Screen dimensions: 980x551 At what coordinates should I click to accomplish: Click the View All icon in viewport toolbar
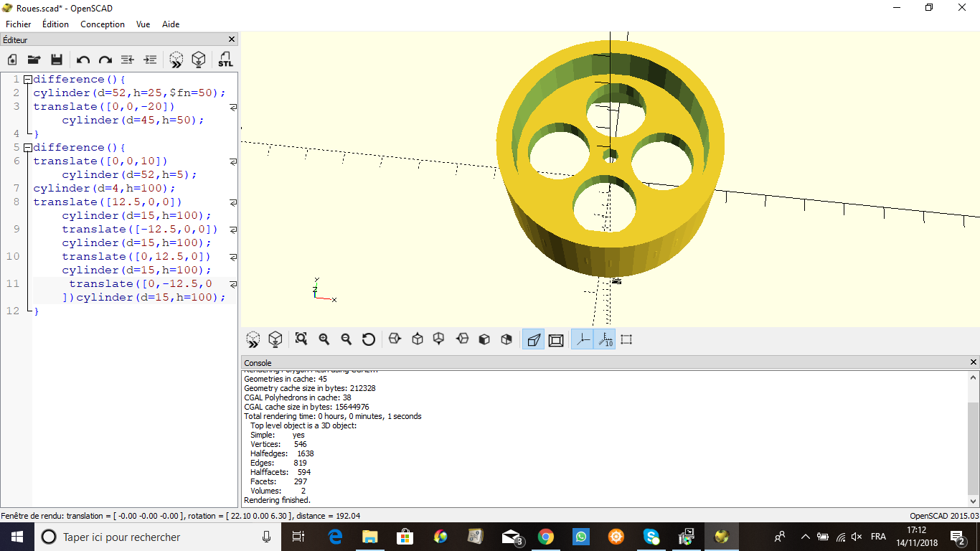coord(301,339)
